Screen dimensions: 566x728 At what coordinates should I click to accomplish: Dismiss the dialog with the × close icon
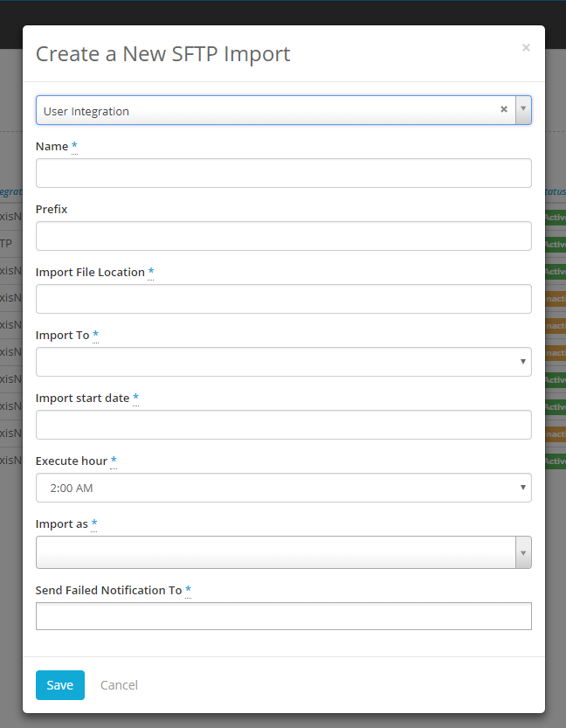526,47
